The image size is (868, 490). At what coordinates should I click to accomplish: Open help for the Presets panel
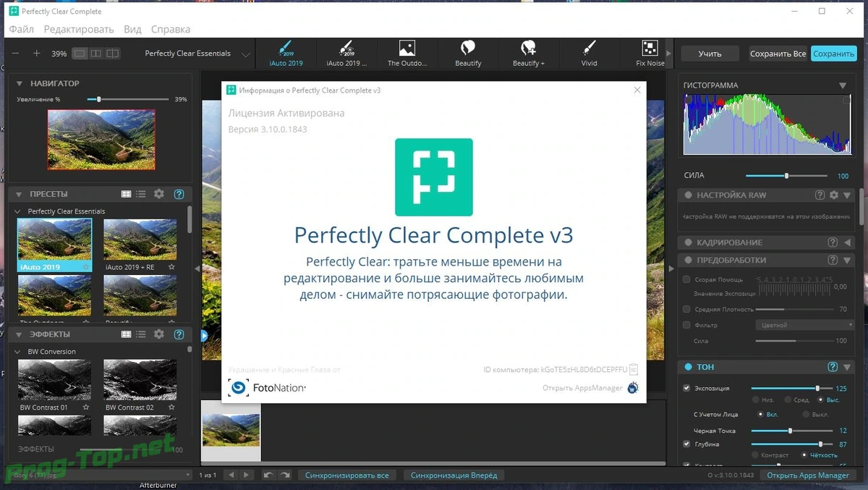click(x=179, y=194)
